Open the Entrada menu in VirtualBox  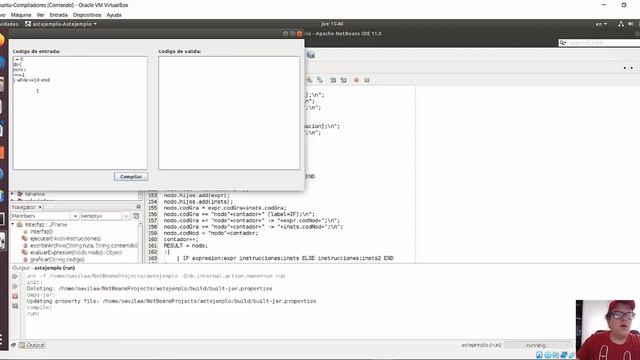tap(58, 15)
